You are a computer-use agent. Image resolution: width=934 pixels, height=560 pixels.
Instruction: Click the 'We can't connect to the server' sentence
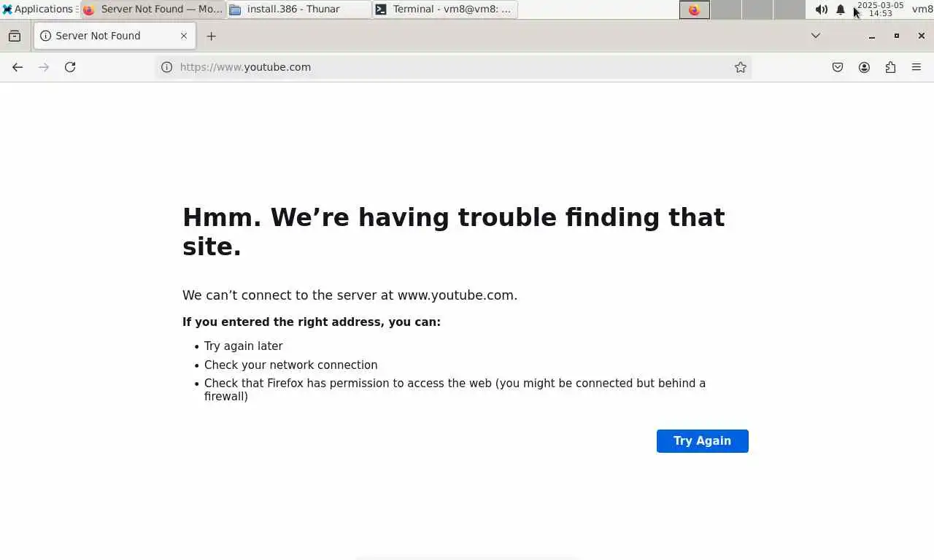(350, 295)
